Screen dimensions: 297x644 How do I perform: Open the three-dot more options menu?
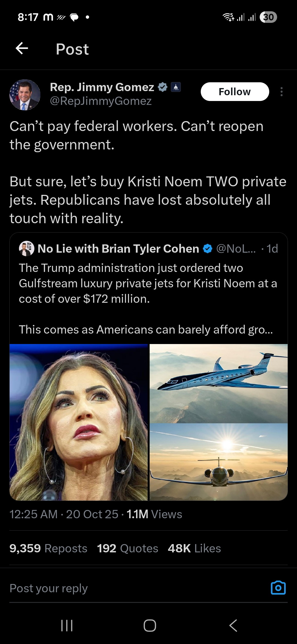(x=281, y=92)
